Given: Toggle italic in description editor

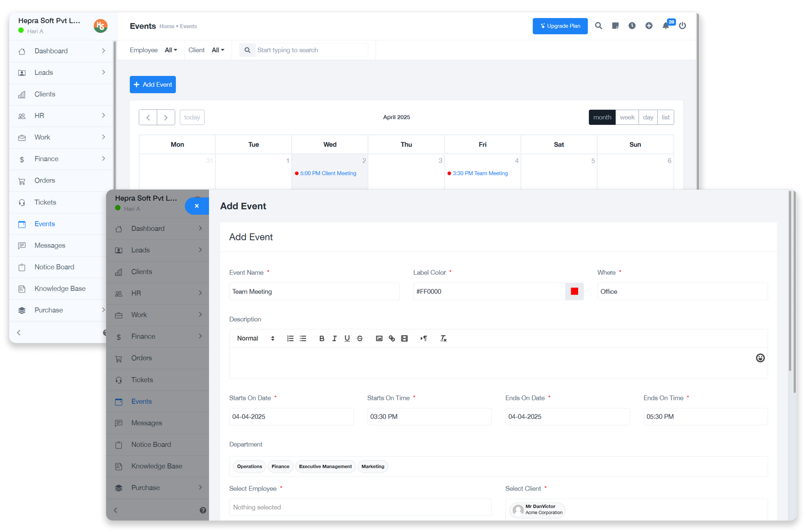Looking at the screenshot, I should pos(335,338).
